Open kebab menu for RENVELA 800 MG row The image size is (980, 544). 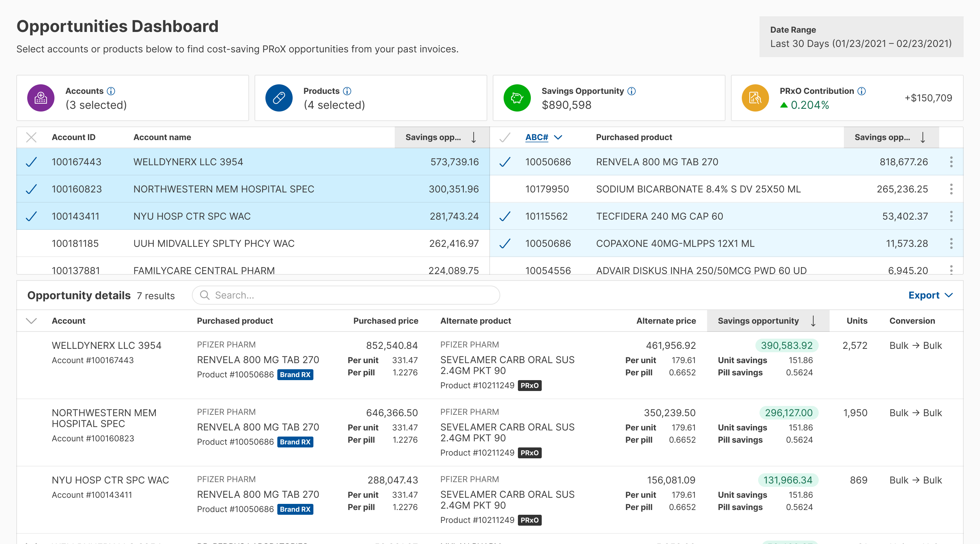tap(951, 162)
